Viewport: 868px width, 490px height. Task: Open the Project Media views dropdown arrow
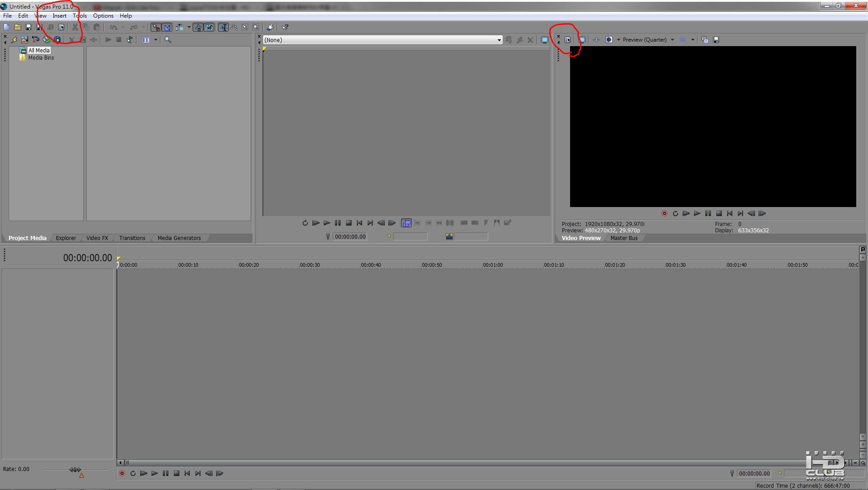coord(156,40)
